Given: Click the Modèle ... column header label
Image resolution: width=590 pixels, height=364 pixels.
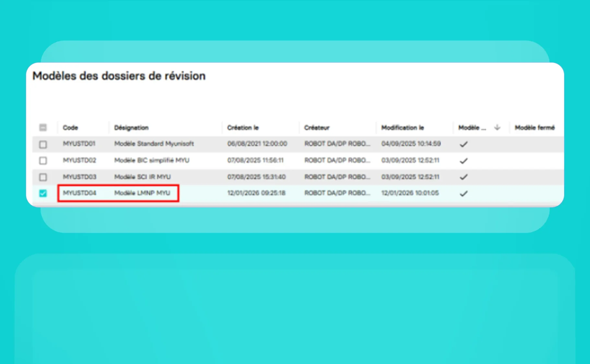Looking at the screenshot, I should pyautogui.click(x=472, y=128).
